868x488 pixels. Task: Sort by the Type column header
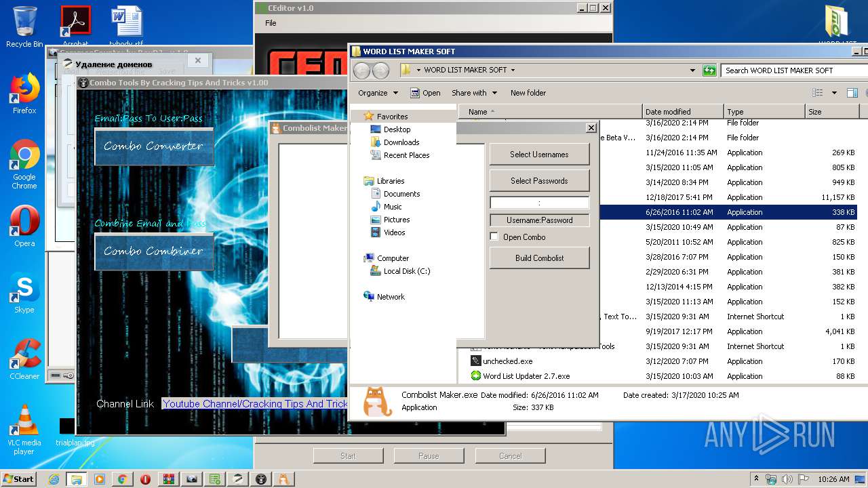pyautogui.click(x=764, y=112)
